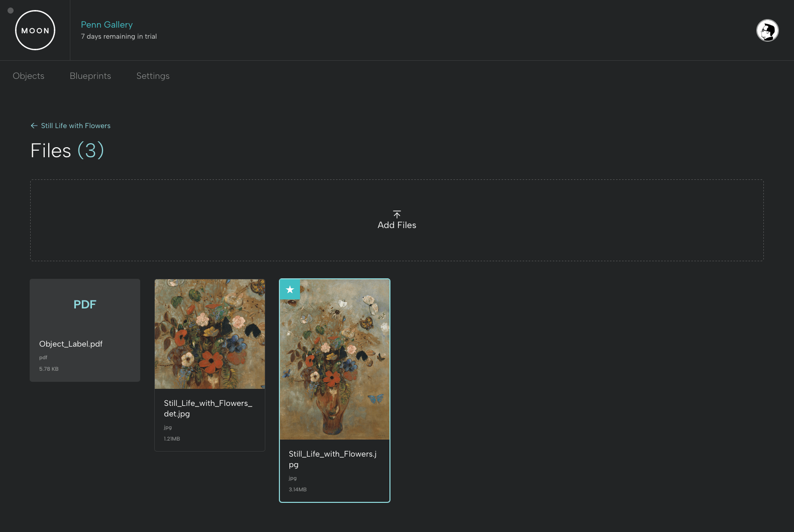Click the 7 days remaining in trial text
Image resolution: width=794 pixels, height=532 pixels.
(119, 37)
